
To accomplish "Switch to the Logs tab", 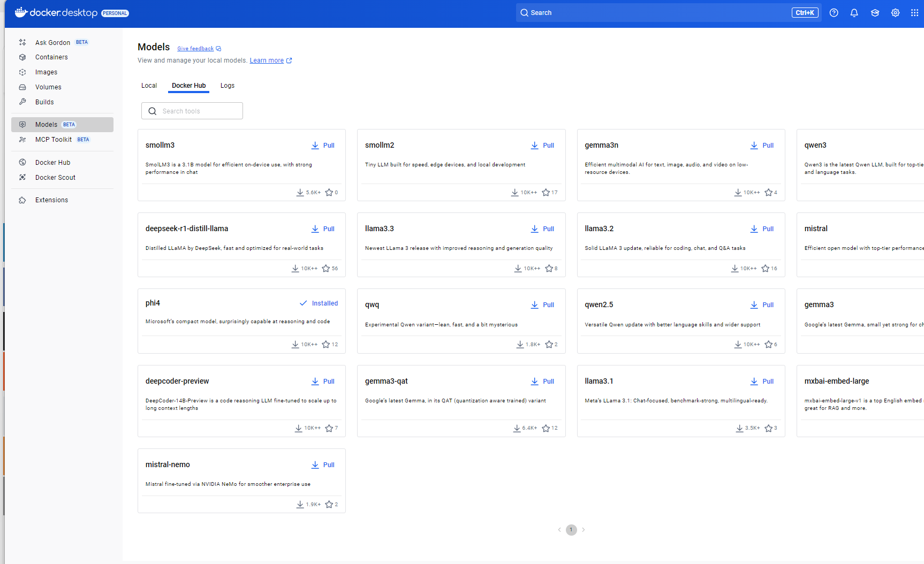I will 228,86.
